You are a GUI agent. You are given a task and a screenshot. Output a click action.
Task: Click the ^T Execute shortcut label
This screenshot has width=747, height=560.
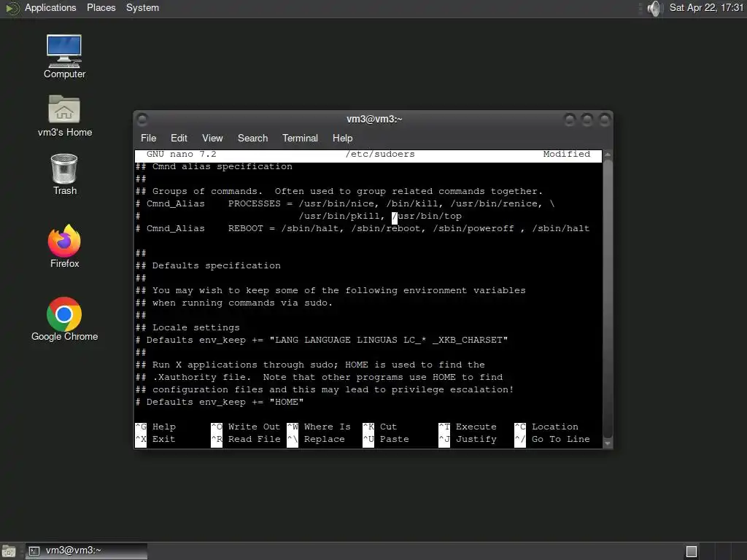pyautogui.click(x=468, y=427)
